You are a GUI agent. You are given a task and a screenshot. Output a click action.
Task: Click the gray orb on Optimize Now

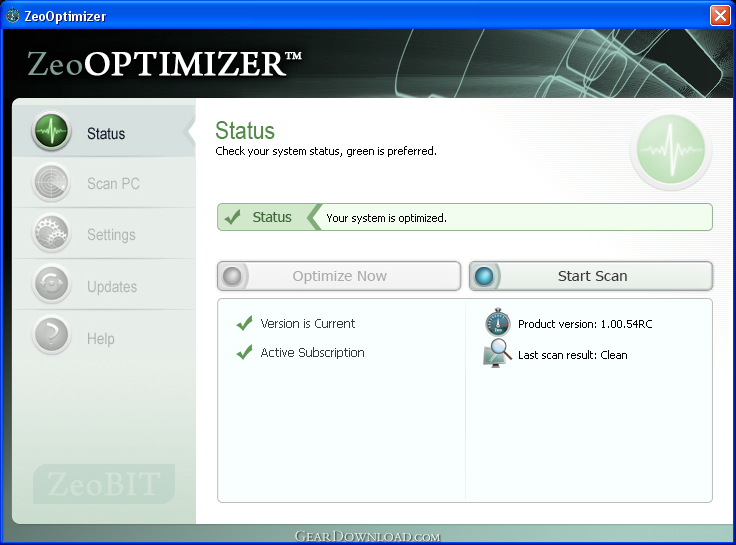(x=232, y=276)
